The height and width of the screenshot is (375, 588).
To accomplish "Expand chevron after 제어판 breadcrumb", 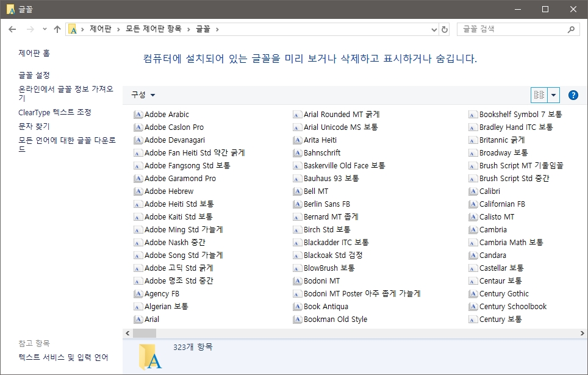I will (118, 29).
